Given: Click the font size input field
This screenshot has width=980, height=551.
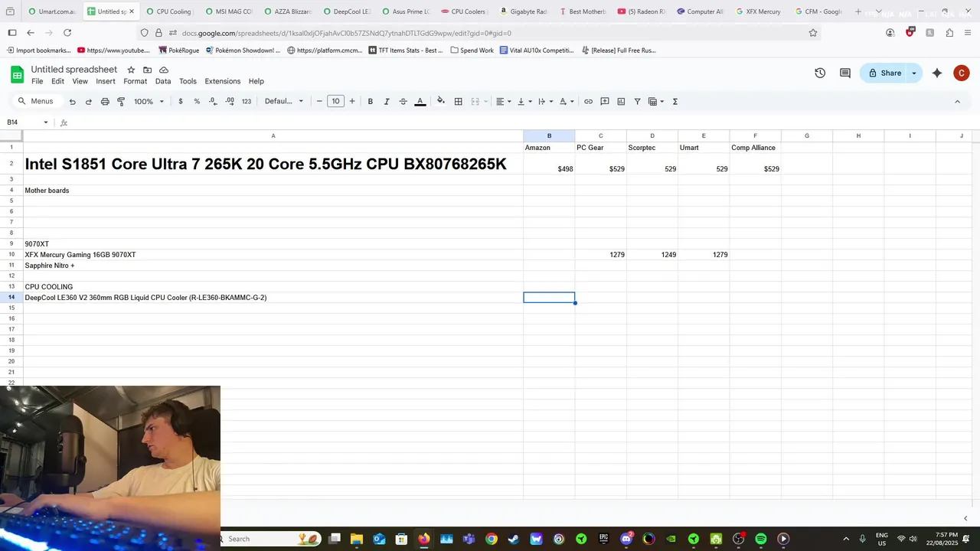Looking at the screenshot, I should (335, 102).
